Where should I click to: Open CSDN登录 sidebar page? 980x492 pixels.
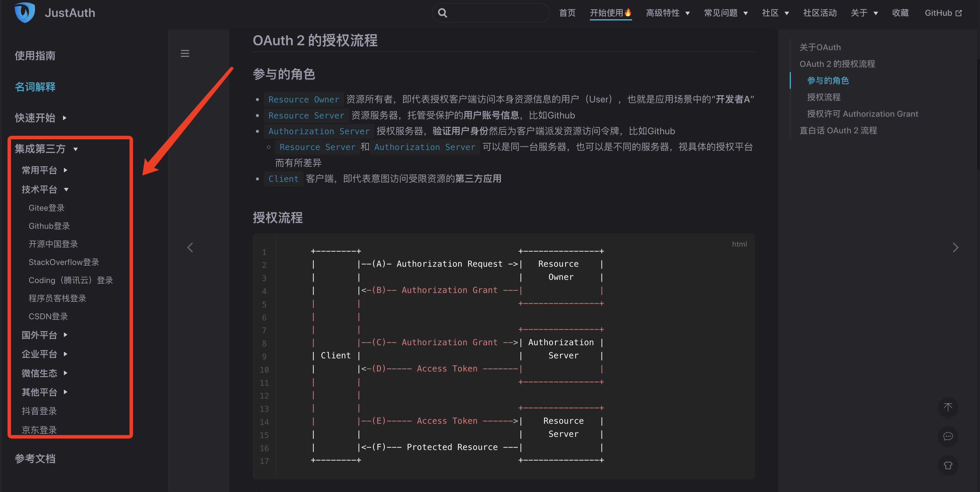(x=48, y=316)
